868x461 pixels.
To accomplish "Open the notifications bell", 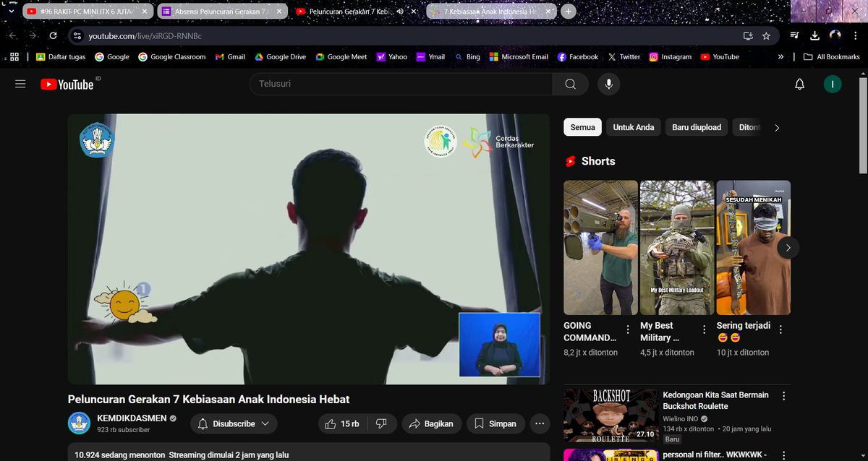I will (799, 84).
